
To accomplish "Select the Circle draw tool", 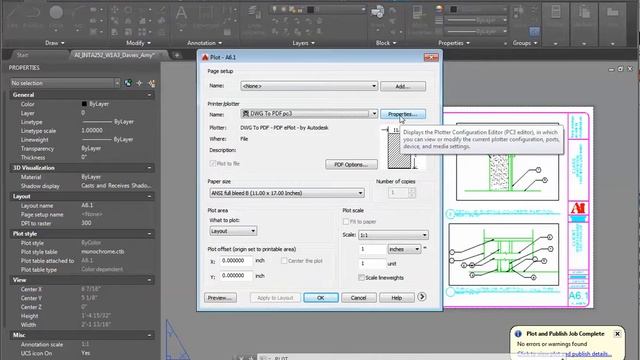I will 56,16.
